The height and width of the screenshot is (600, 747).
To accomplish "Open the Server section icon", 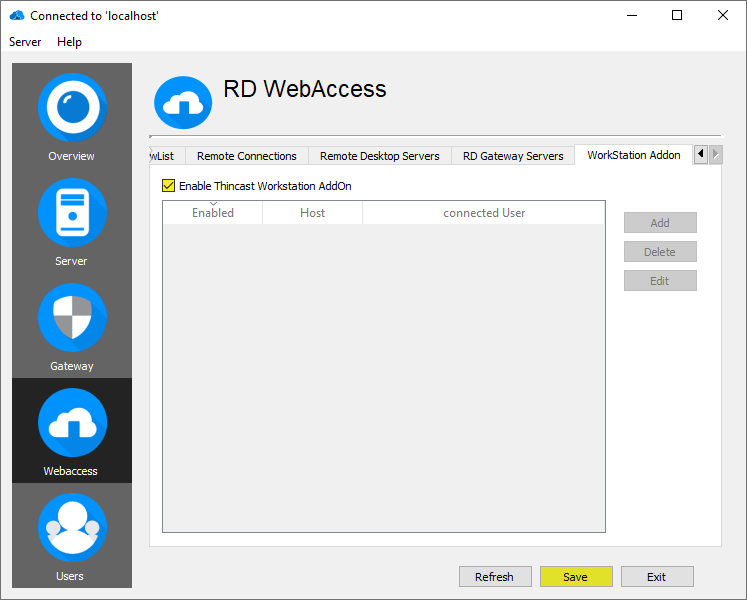I will pyautogui.click(x=72, y=213).
